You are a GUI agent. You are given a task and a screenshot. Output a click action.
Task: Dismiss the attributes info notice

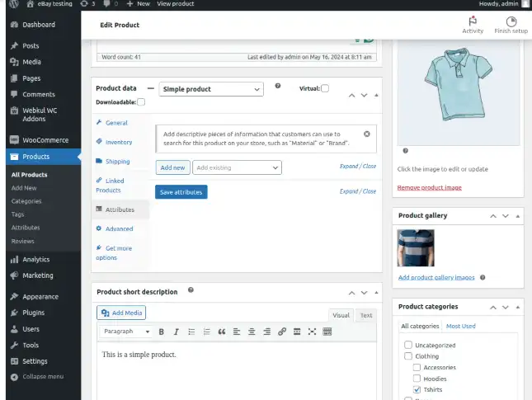367,134
